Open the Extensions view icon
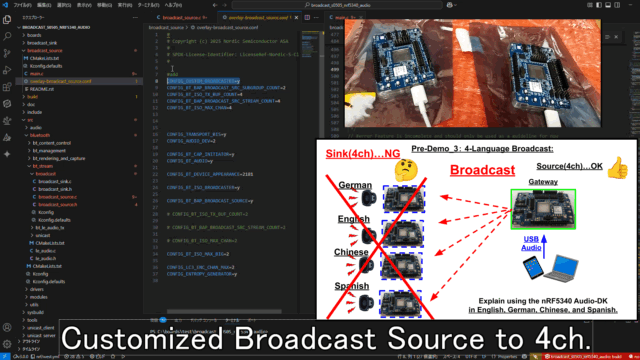The height and width of the screenshot is (360, 640). coord(7,87)
